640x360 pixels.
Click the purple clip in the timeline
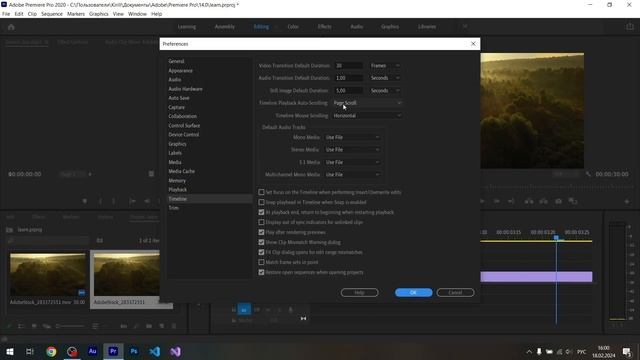click(536, 277)
